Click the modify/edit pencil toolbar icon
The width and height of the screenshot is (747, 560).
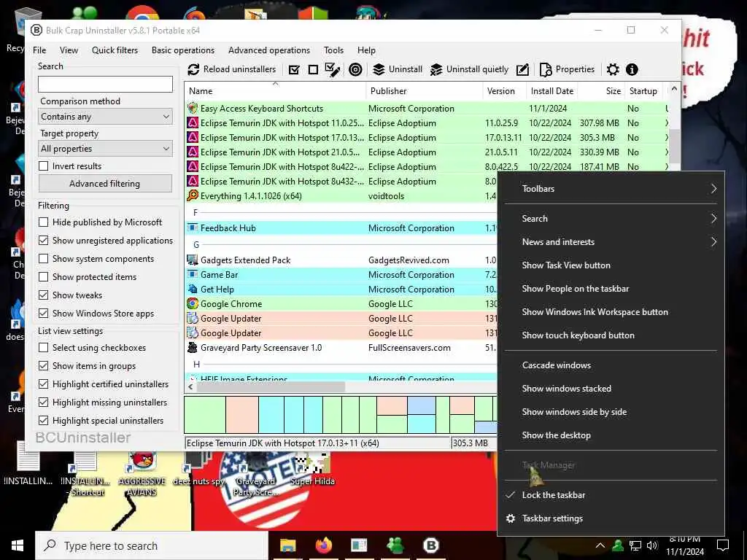(522, 70)
